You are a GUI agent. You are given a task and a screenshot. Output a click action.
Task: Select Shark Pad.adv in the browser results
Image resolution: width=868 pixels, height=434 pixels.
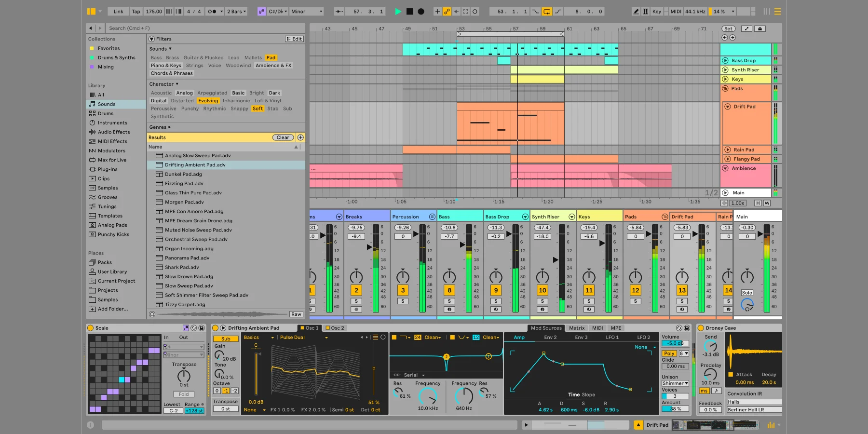pos(182,267)
